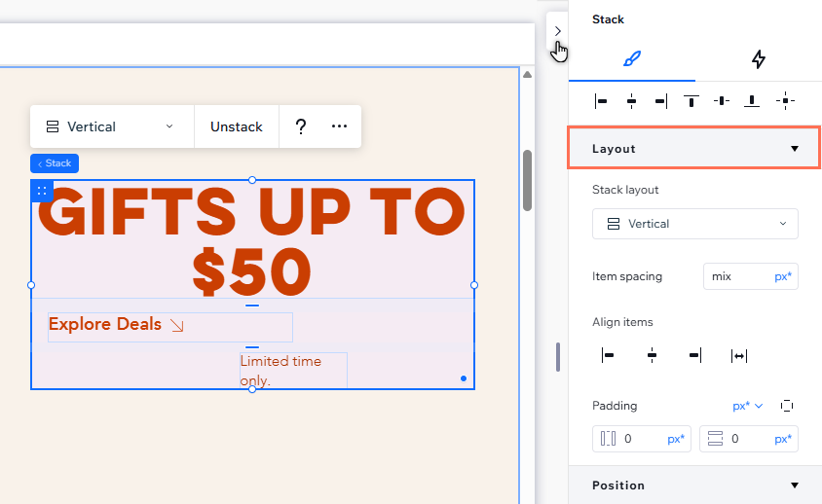Click the blue Stack breadcrumb label

click(x=55, y=163)
